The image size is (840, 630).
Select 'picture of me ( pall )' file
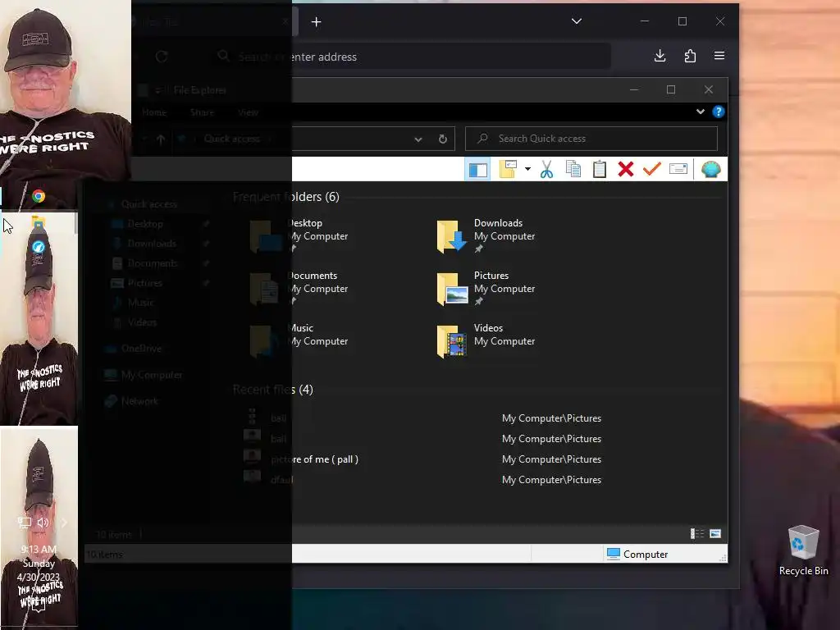point(314,459)
